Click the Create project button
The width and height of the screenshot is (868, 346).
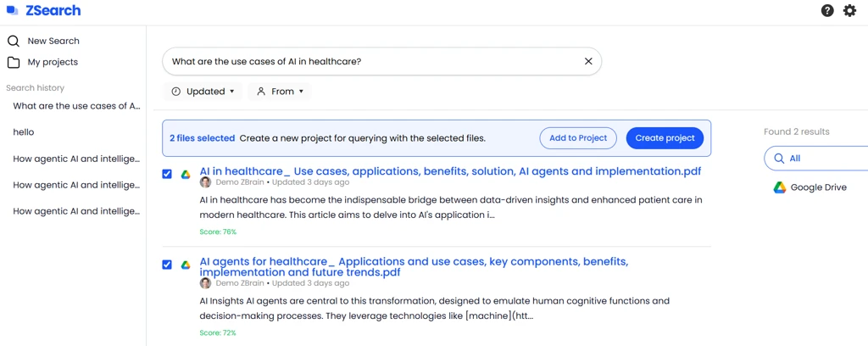pyautogui.click(x=665, y=138)
